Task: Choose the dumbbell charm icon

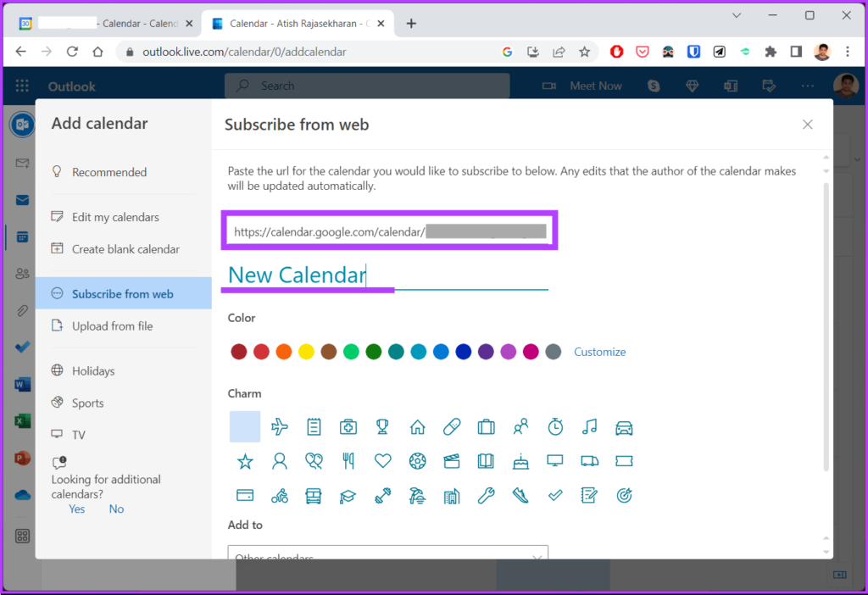Action: click(x=382, y=495)
